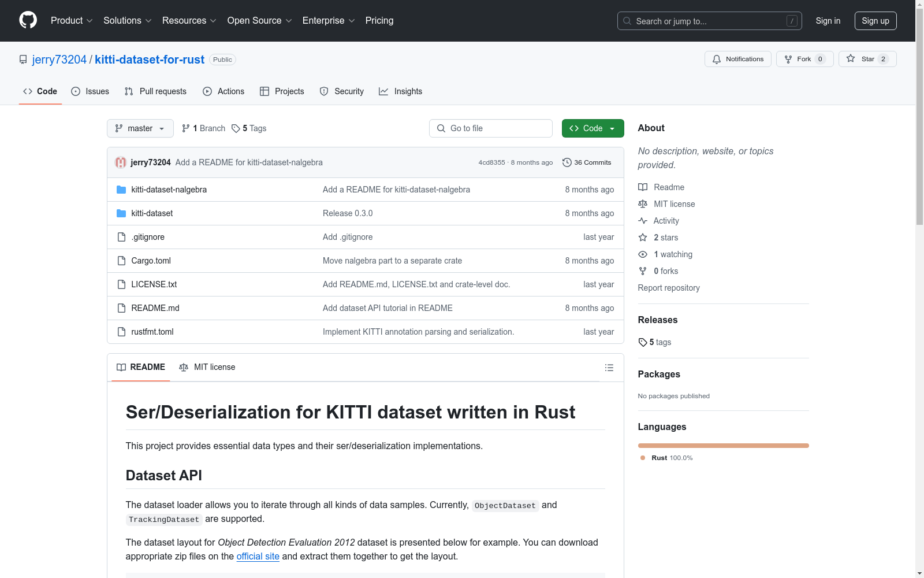Expand the Enterprise menu

pos(329,21)
